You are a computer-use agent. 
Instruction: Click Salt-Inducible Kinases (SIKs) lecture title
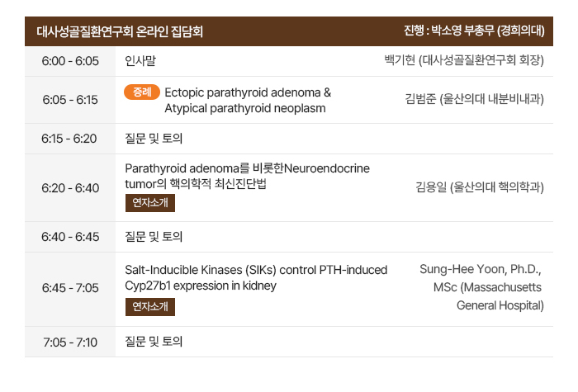click(256, 278)
